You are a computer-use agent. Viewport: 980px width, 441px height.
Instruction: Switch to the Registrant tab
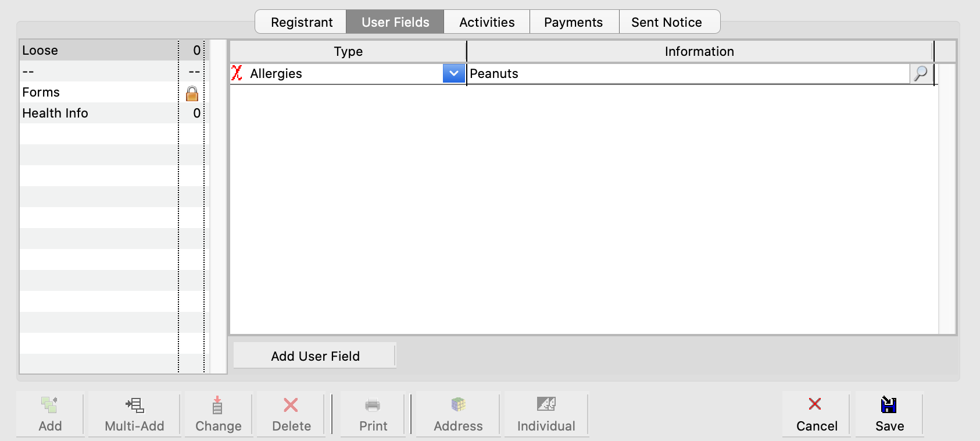point(301,22)
